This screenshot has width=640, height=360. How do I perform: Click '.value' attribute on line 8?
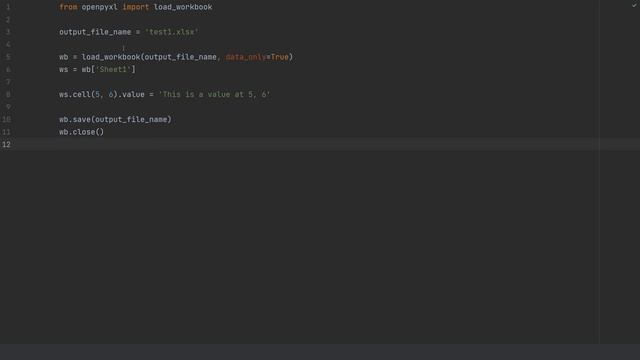131,94
